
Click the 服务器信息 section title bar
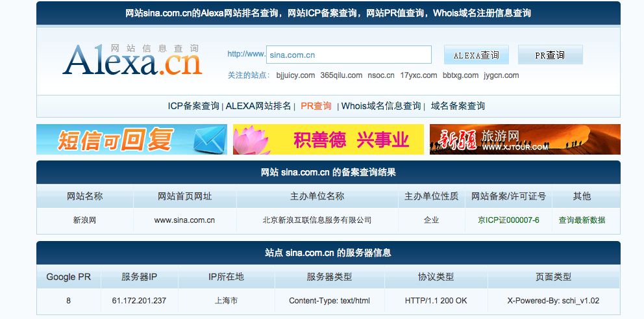328,253
